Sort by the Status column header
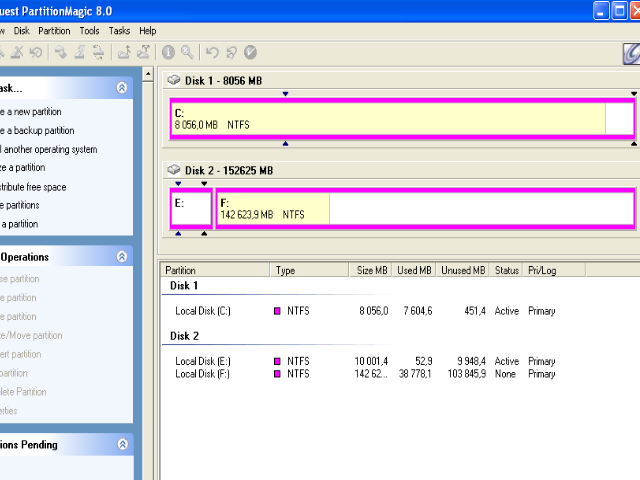The width and height of the screenshot is (640, 480). pyautogui.click(x=506, y=270)
